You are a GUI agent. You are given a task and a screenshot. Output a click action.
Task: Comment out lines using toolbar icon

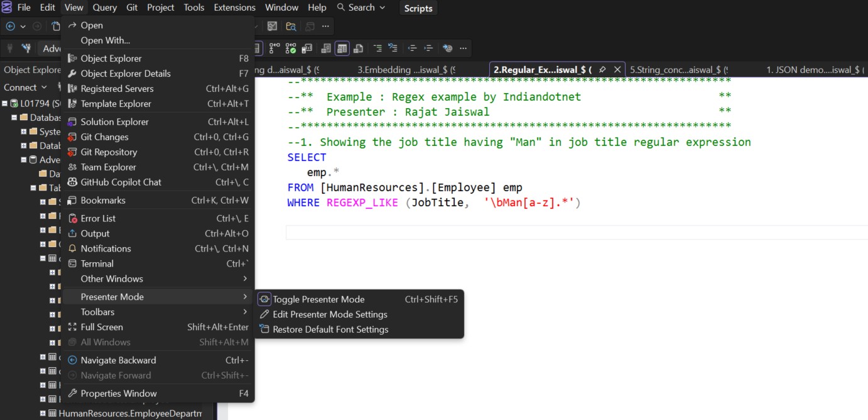(x=378, y=48)
